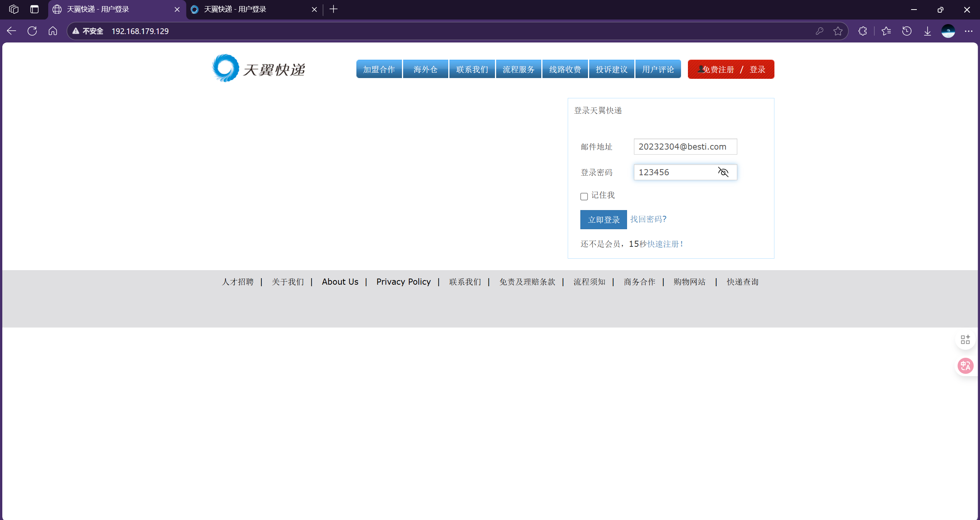980x520 pixels.
Task: Open the tab actions menu icon
Action: click(34, 9)
